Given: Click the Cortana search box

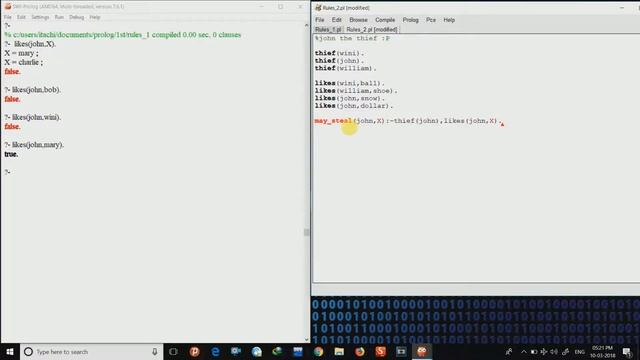Looking at the screenshot, I should point(91,351).
